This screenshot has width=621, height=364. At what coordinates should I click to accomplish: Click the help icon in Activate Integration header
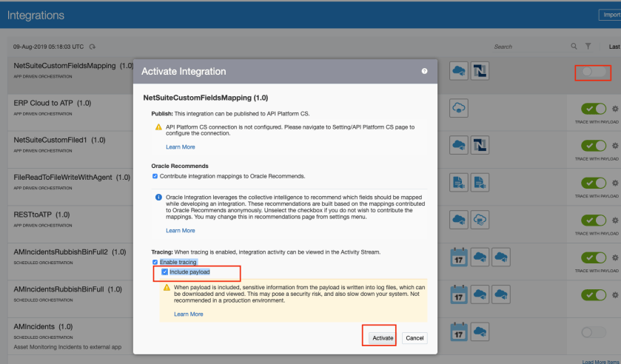[x=424, y=72]
